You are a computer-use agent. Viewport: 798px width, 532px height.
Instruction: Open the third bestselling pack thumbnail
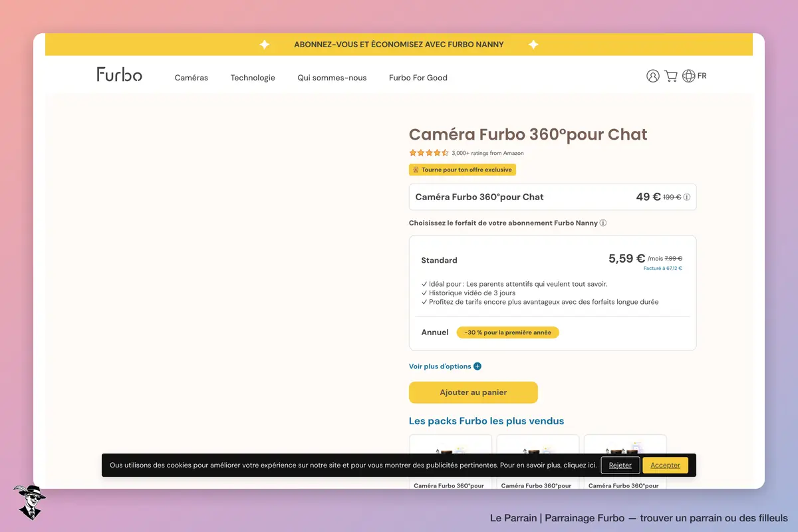[x=625, y=462]
